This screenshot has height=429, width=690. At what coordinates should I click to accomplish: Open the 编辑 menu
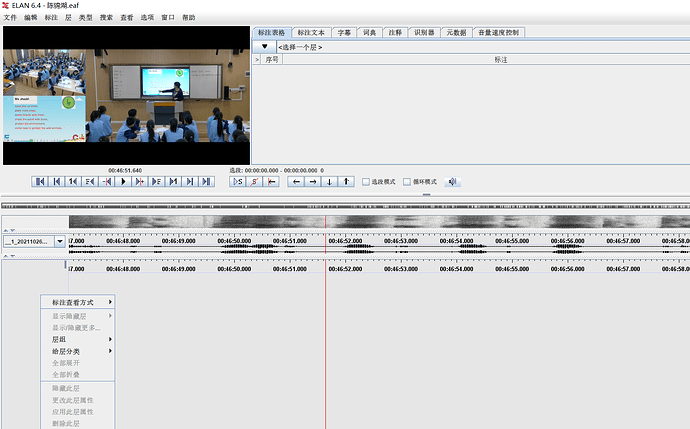point(31,18)
